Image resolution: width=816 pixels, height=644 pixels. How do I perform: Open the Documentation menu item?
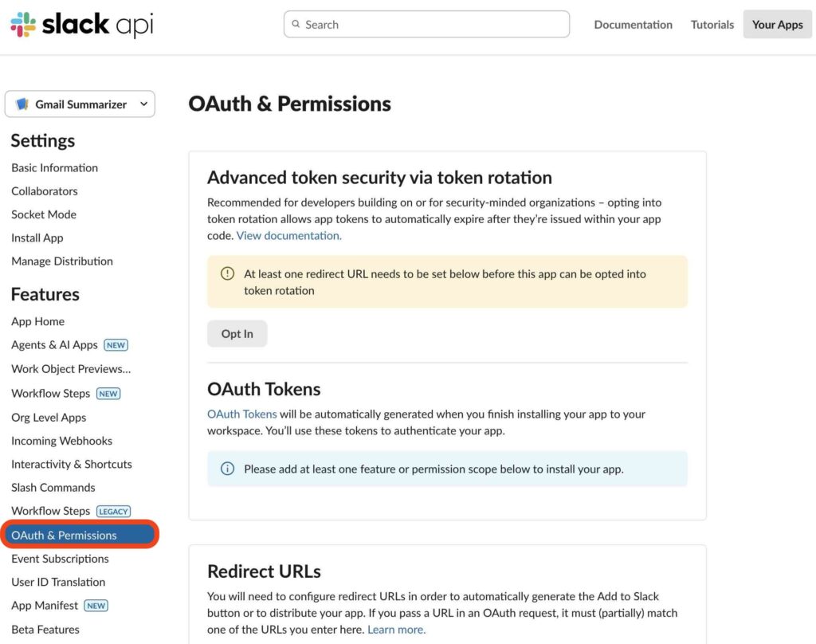click(x=633, y=24)
